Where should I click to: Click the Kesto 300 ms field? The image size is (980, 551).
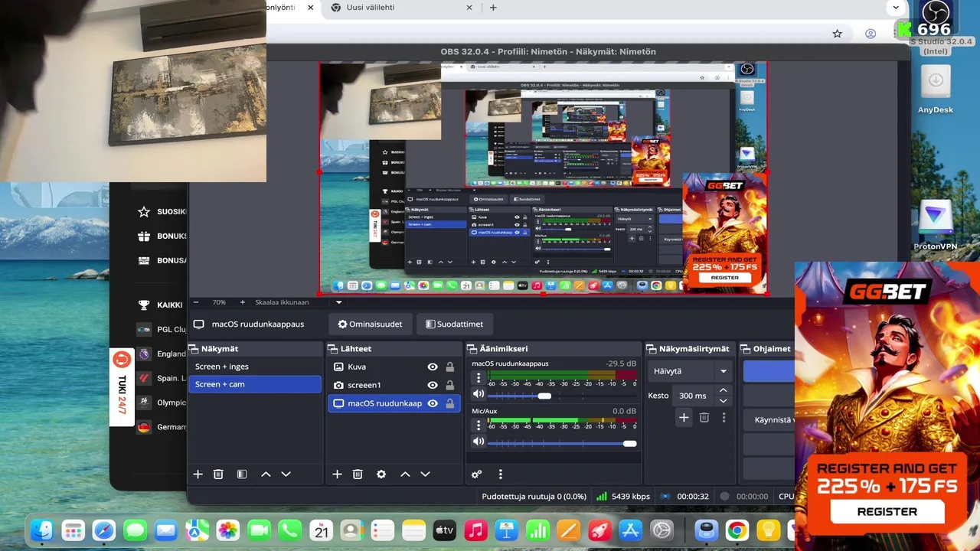[693, 396]
